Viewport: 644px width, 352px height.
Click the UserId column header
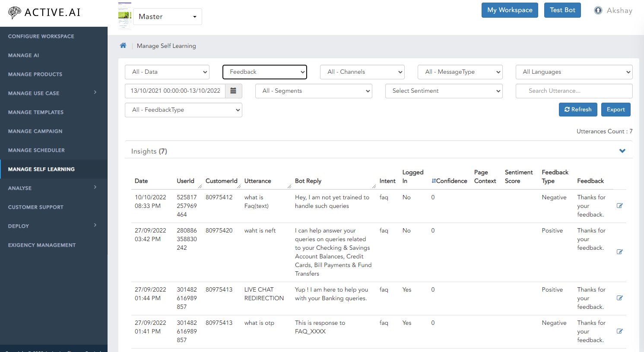tap(185, 181)
